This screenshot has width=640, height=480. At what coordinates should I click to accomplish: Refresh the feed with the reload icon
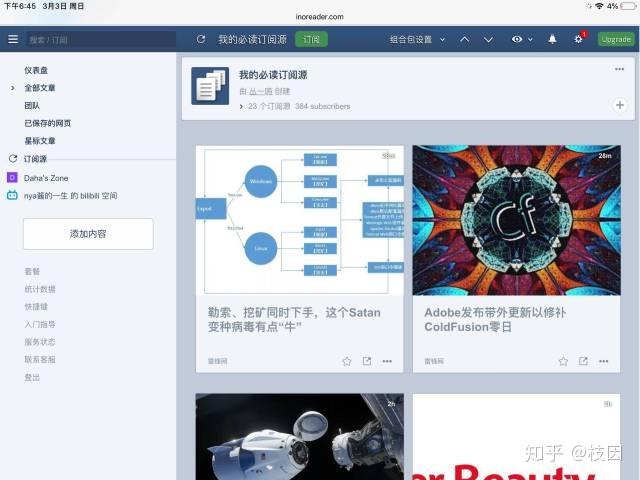coord(201,39)
